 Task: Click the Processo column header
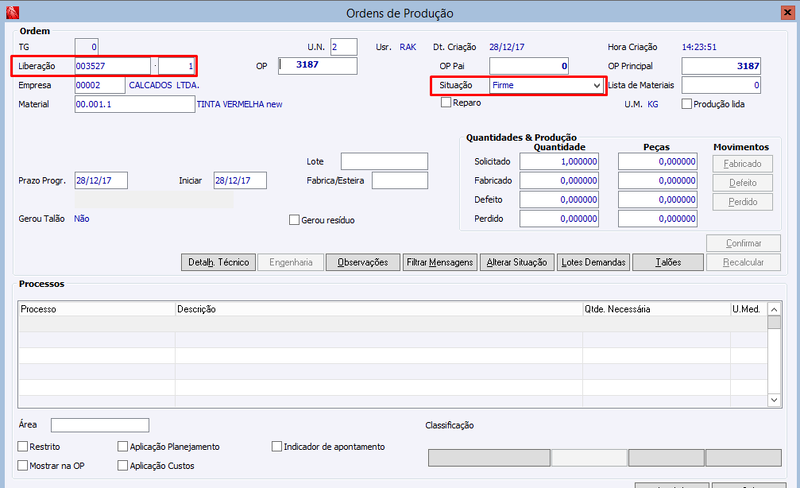[97, 309]
